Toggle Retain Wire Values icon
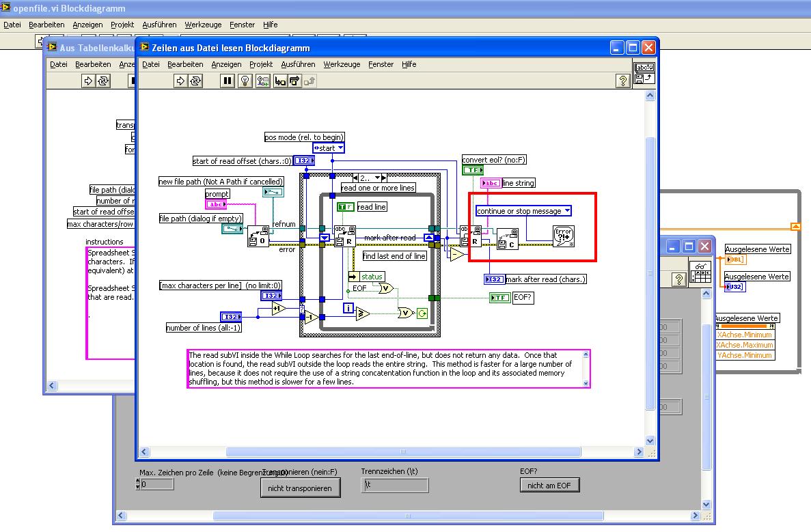This screenshot has width=811, height=532. pos(263,81)
